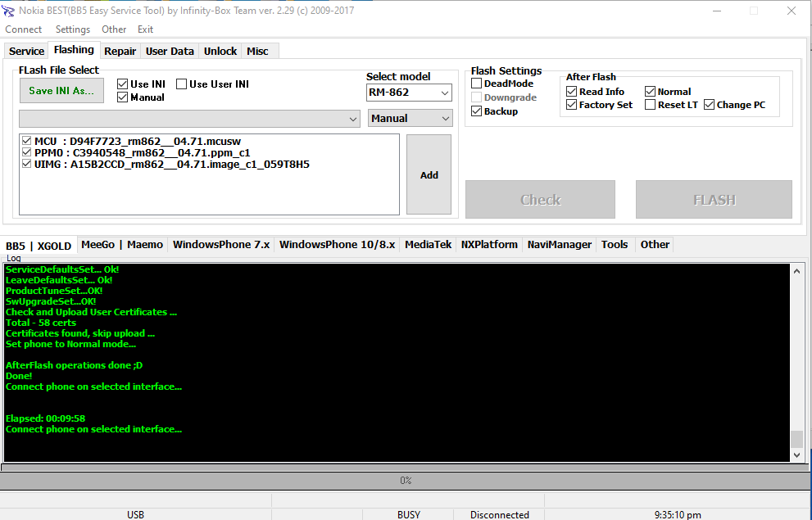Viewport: 812px width, 520px height.
Task: Click 'ProductTuneSet...OK!' log line
Action: (54, 290)
